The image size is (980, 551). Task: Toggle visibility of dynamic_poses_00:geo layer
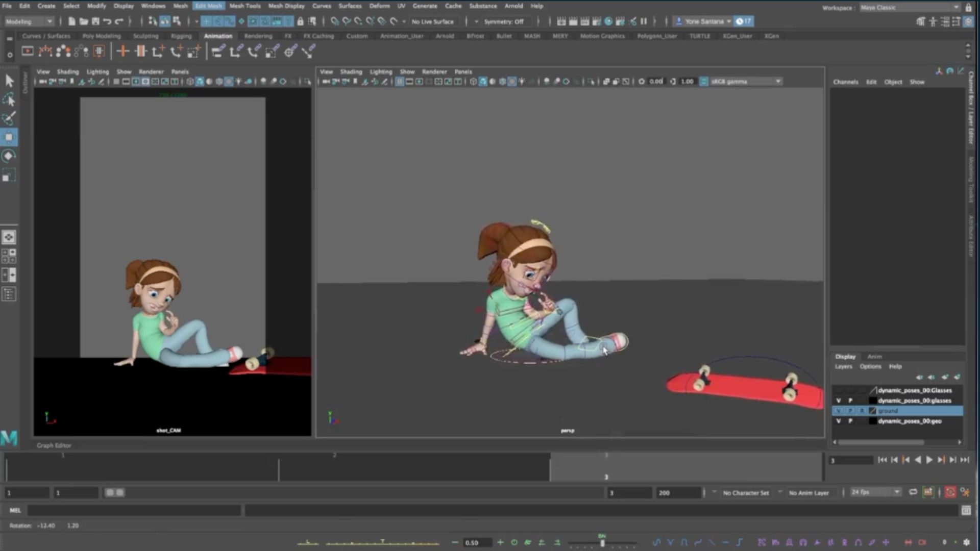tap(839, 421)
